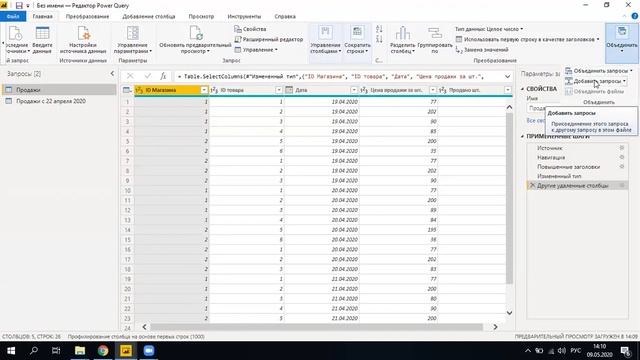Confirm formula with the checkmark icon
This screenshot has width=640, height=360.
point(147,76)
